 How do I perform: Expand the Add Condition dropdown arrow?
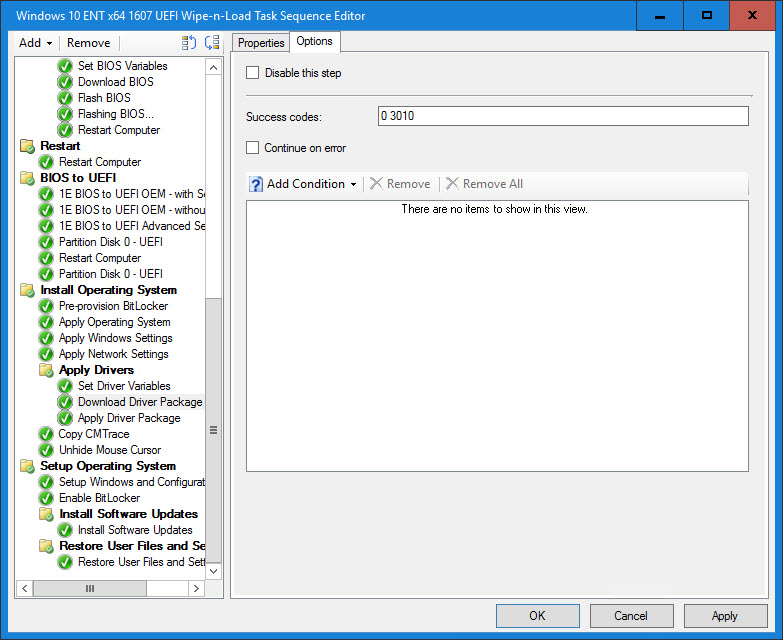click(x=353, y=184)
